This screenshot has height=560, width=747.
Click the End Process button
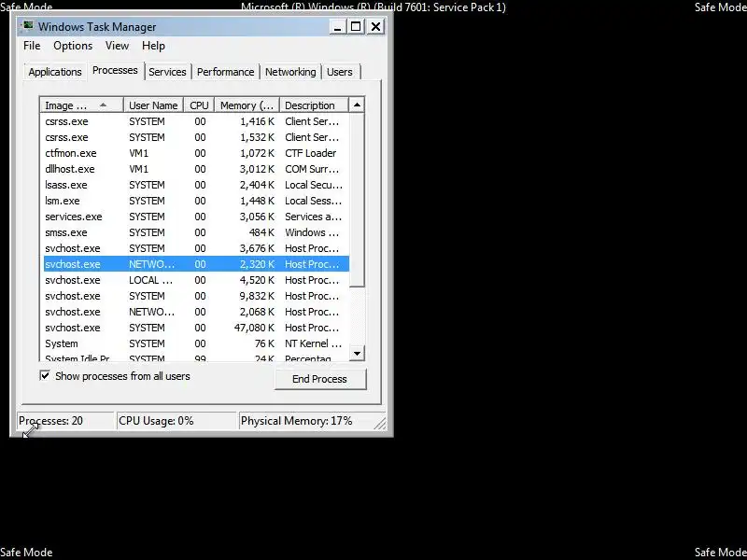320,379
